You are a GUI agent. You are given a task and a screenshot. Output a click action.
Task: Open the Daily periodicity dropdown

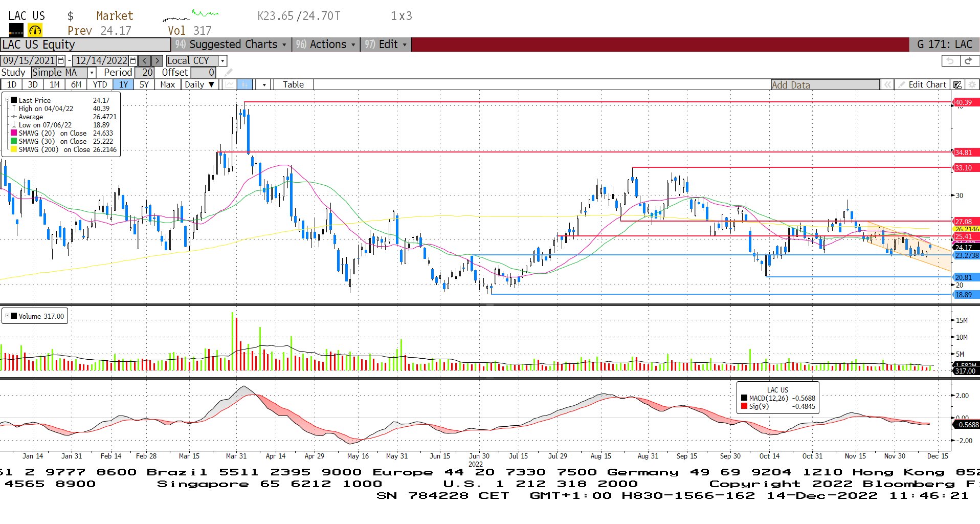click(200, 84)
